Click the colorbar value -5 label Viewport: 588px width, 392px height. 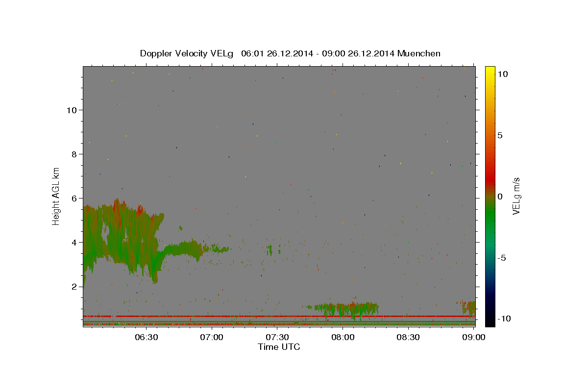click(502, 258)
